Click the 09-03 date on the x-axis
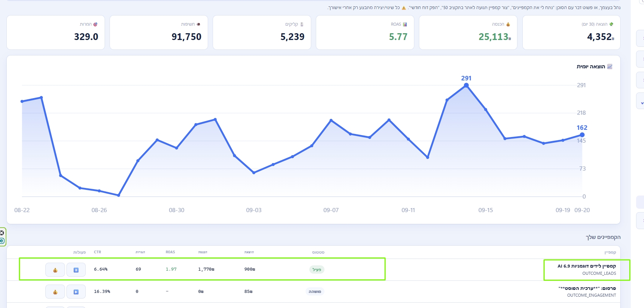Image resolution: width=644 pixels, height=308 pixels. coord(254,210)
